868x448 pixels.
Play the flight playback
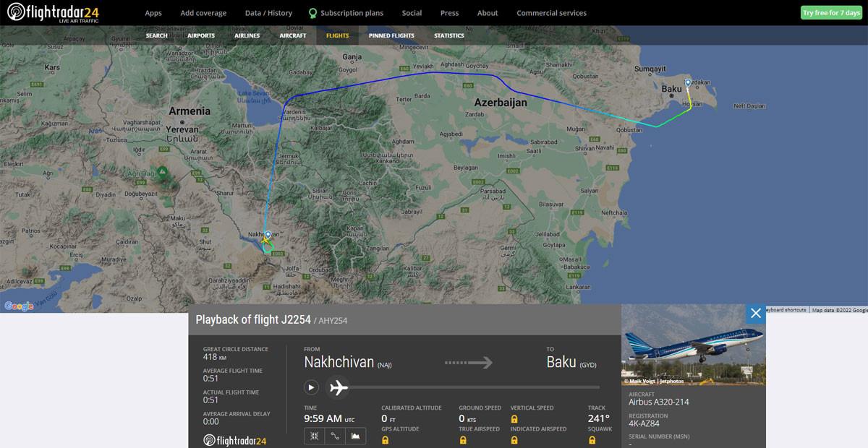tap(311, 387)
